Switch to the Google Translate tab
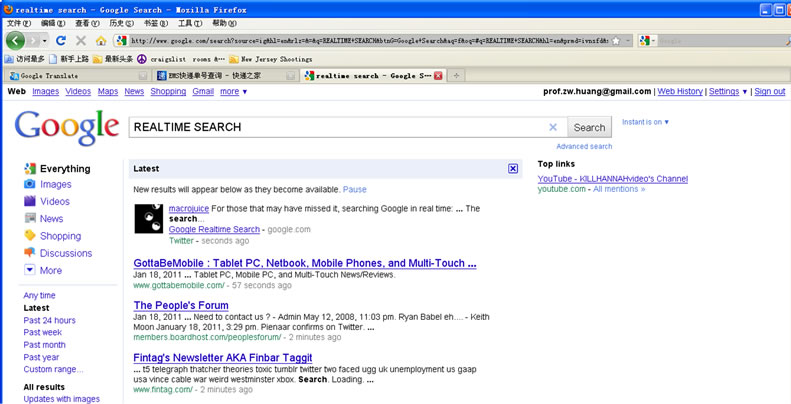Screen dimensions: 791x404 point(49,75)
